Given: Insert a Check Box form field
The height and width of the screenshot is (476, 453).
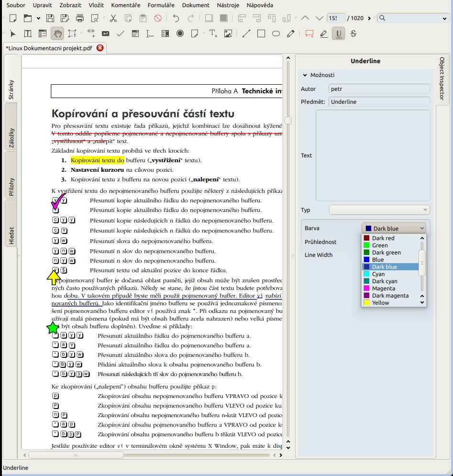Looking at the screenshot, I should click(121, 33).
